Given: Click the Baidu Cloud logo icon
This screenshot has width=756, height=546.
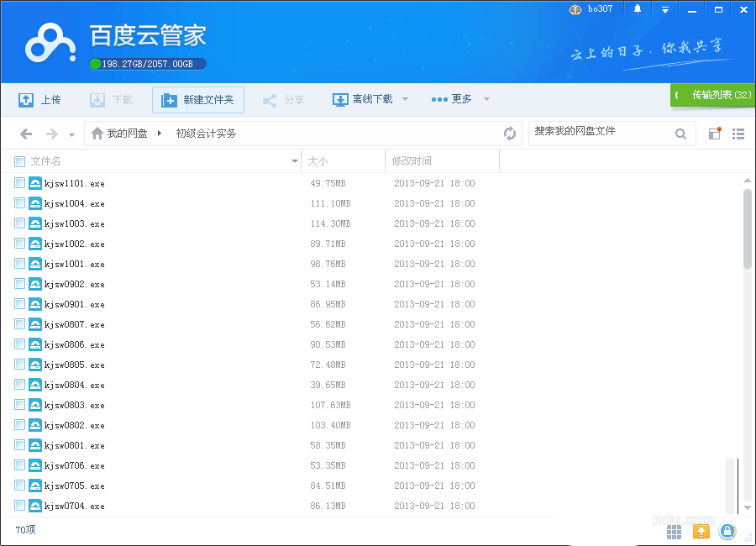Looking at the screenshot, I should (x=50, y=44).
